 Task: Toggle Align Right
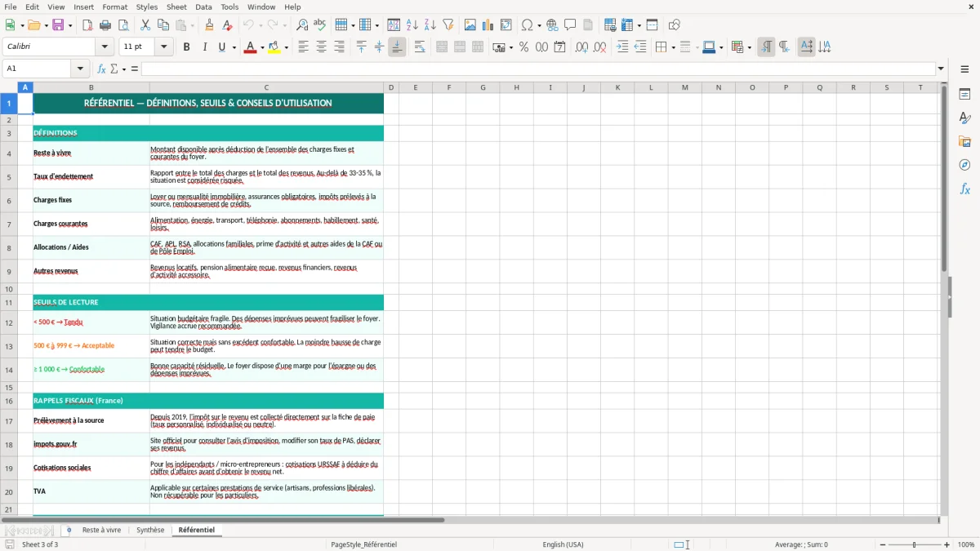(339, 47)
